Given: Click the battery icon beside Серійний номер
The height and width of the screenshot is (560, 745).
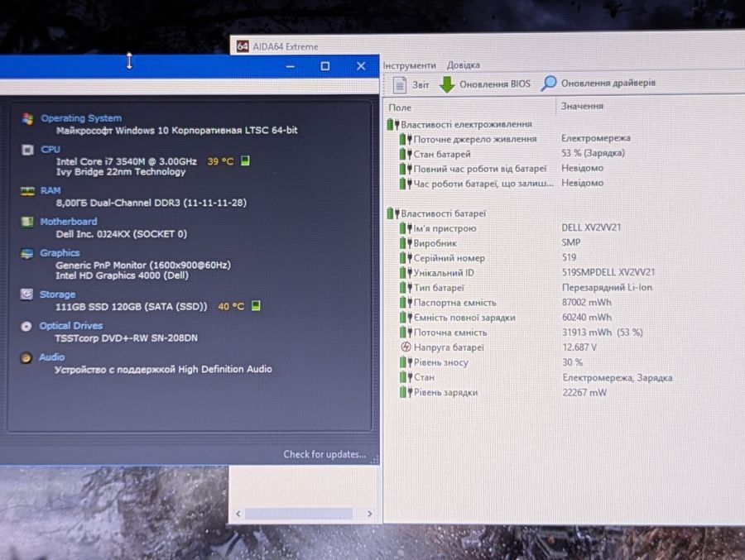Looking at the screenshot, I should coord(406,258).
